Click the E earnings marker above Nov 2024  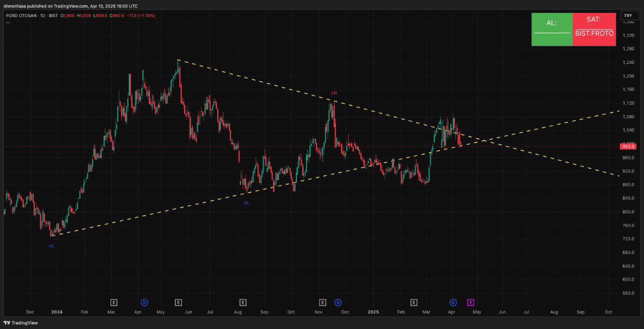pyautogui.click(x=323, y=303)
